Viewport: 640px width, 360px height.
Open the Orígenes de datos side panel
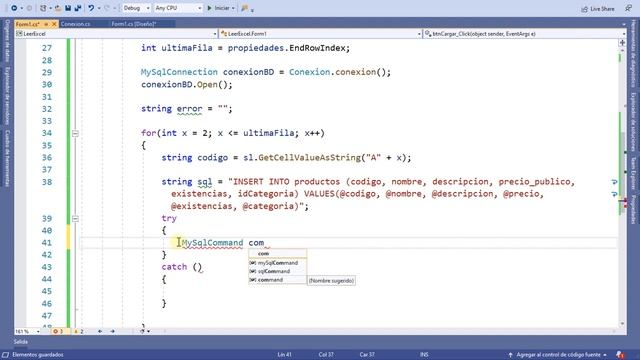coord(7,41)
